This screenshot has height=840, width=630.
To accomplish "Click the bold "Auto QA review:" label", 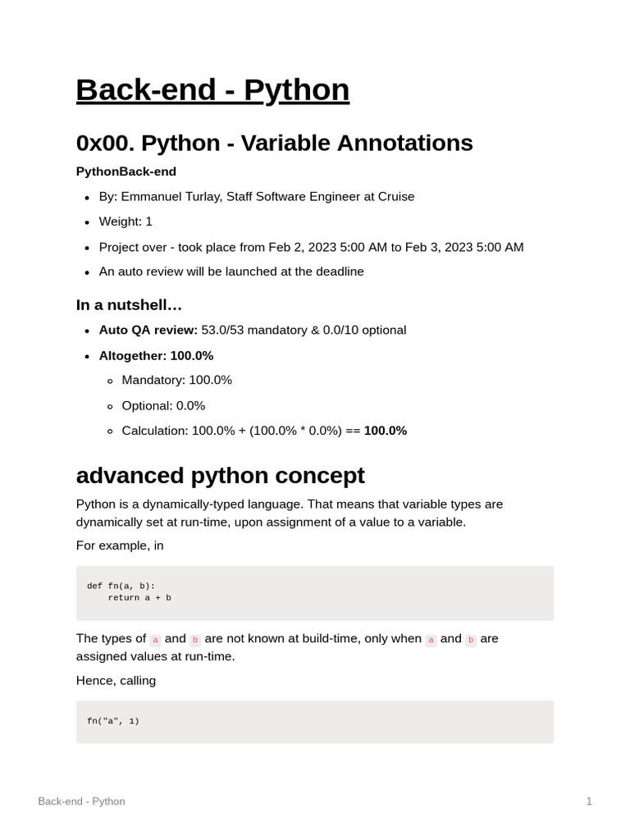I will (148, 330).
